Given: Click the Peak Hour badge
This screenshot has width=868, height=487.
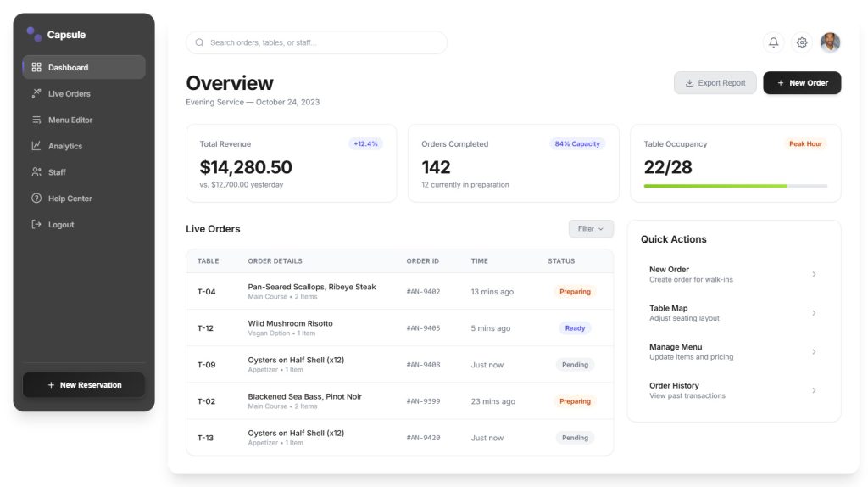Looking at the screenshot, I should click(x=805, y=144).
